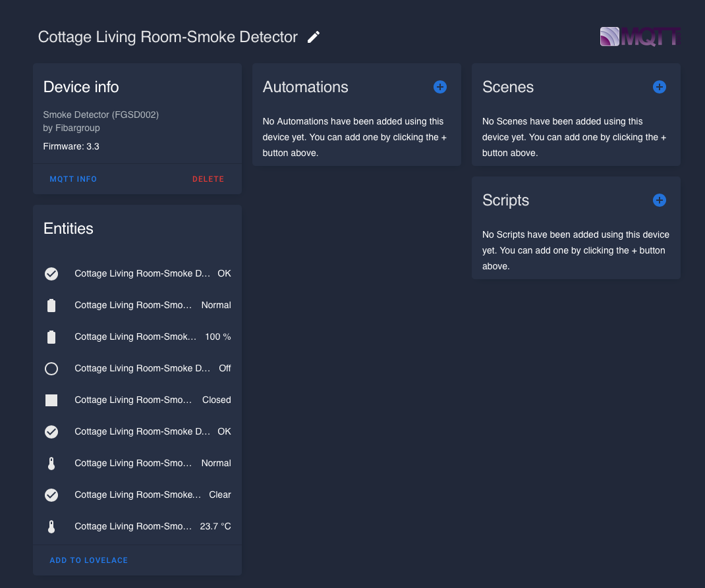Open the thermometer entity row showing Normal
The height and width of the screenshot is (588, 705).
142,464
